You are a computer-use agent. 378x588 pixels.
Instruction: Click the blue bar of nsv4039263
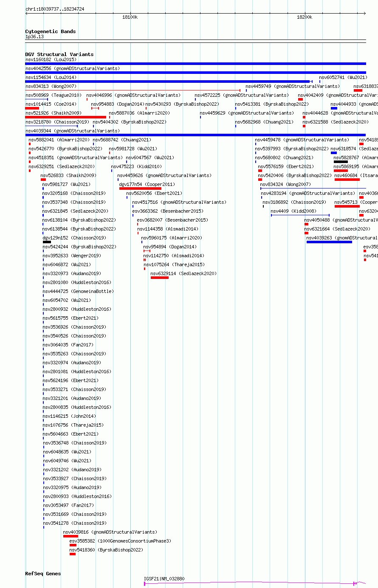[x=329, y=242]
